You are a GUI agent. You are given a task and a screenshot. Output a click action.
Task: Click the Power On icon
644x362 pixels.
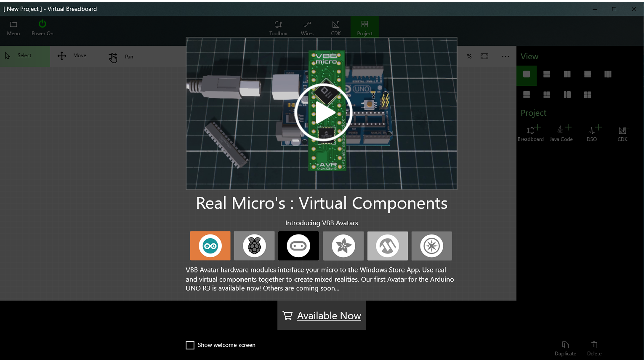point(42,24)
